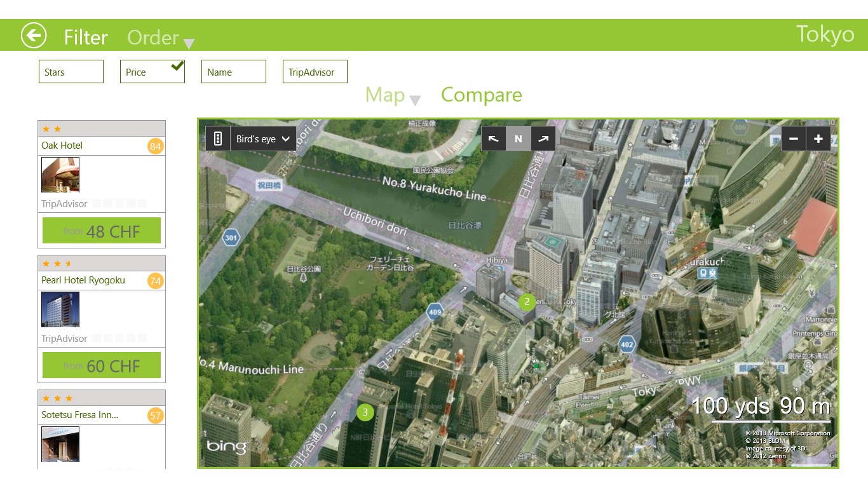Click the back arrow button
The image size is (868, 488).
(x=34, y=36)
